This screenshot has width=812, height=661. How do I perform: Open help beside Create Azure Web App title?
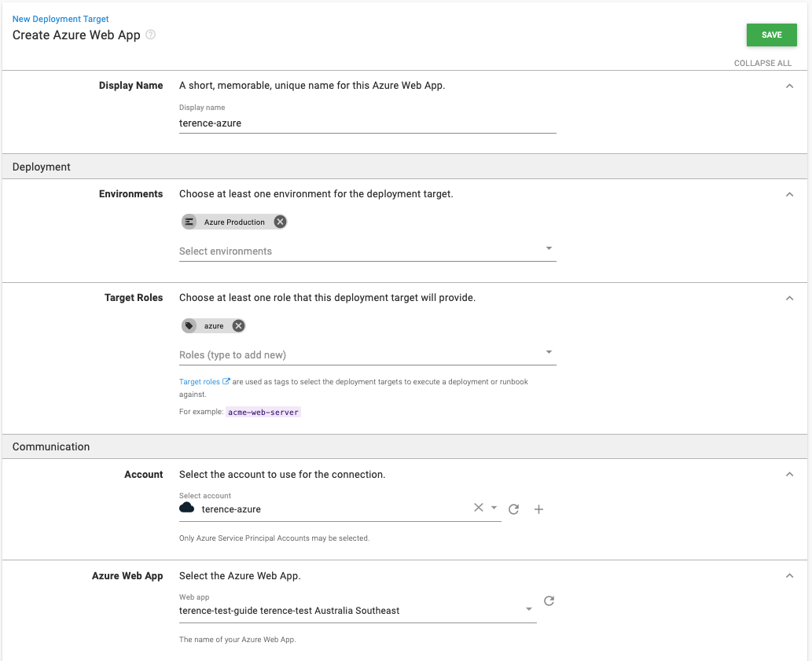(149, 35)
